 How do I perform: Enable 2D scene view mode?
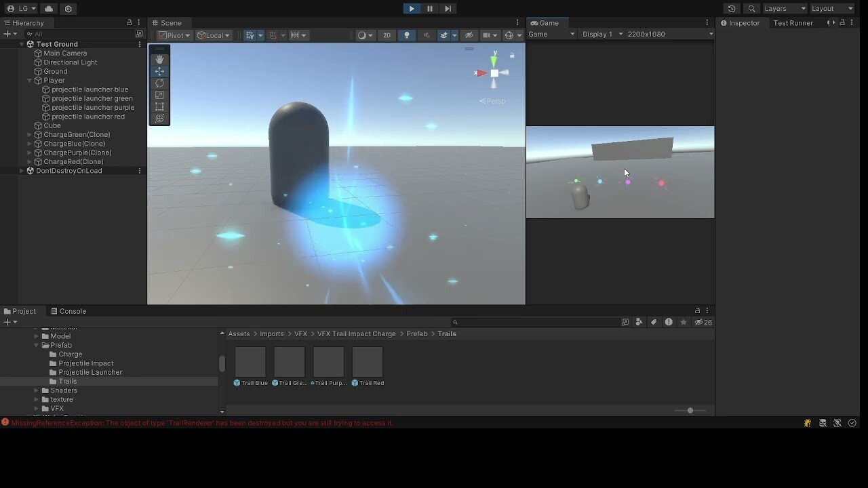[387, 35]
